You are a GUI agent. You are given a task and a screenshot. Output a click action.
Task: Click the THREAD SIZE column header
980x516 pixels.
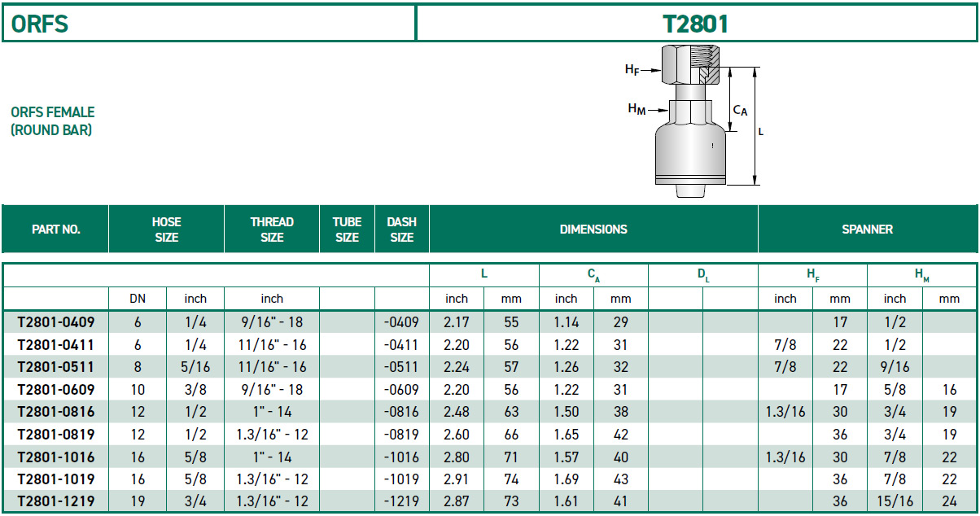click(272, 230)
